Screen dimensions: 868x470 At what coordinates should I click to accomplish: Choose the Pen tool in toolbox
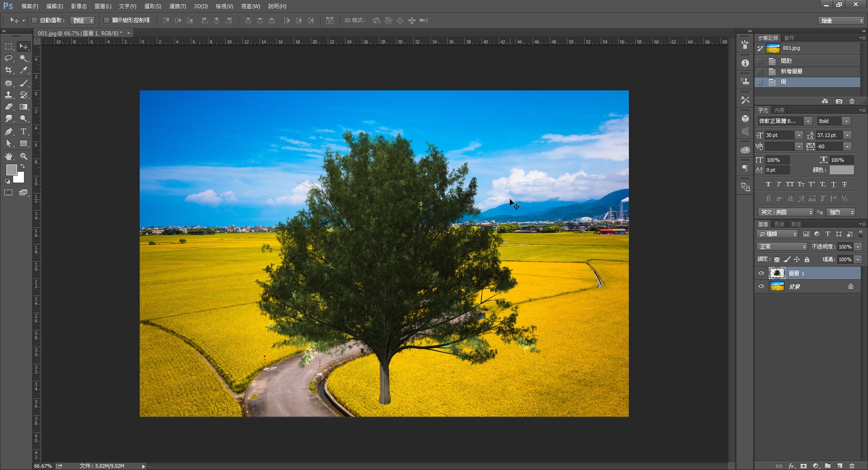[9, 132]
